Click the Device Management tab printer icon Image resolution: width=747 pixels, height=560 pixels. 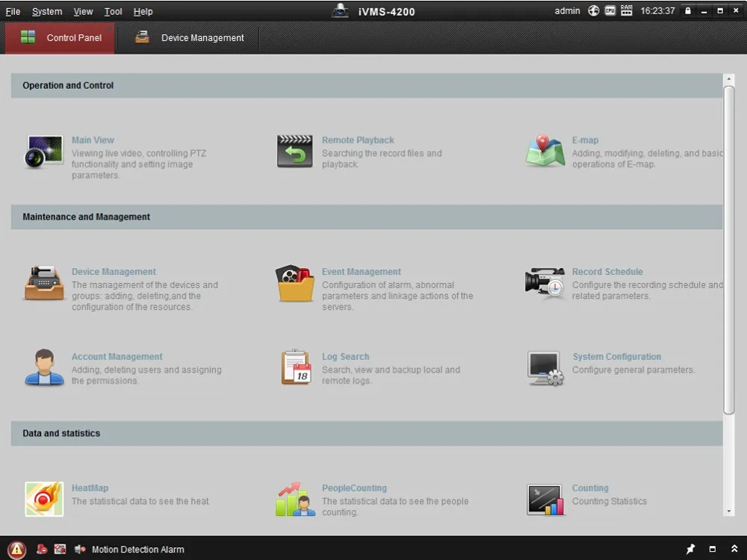142,37
